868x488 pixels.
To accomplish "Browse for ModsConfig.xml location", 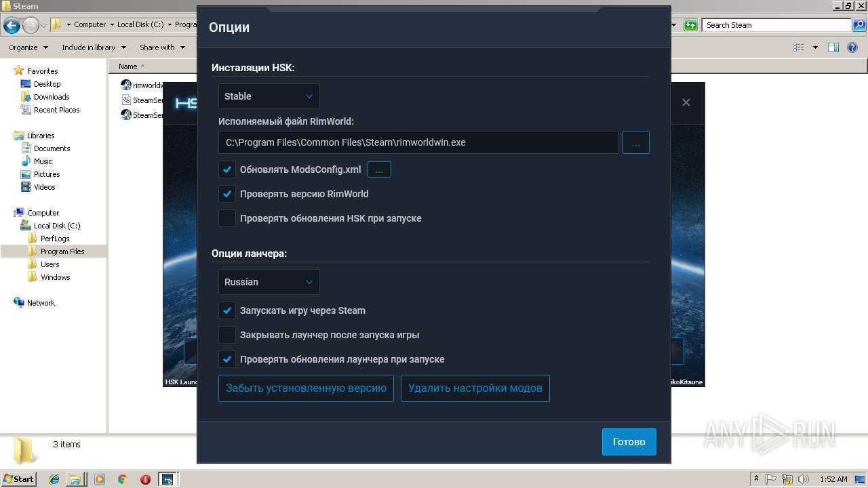I will point(379,169).
